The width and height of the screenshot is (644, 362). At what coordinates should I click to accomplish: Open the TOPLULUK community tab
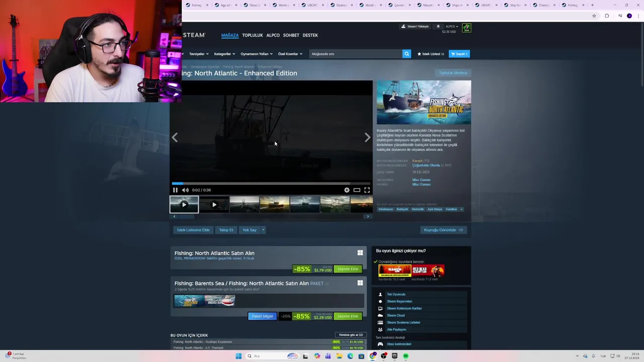253,35
